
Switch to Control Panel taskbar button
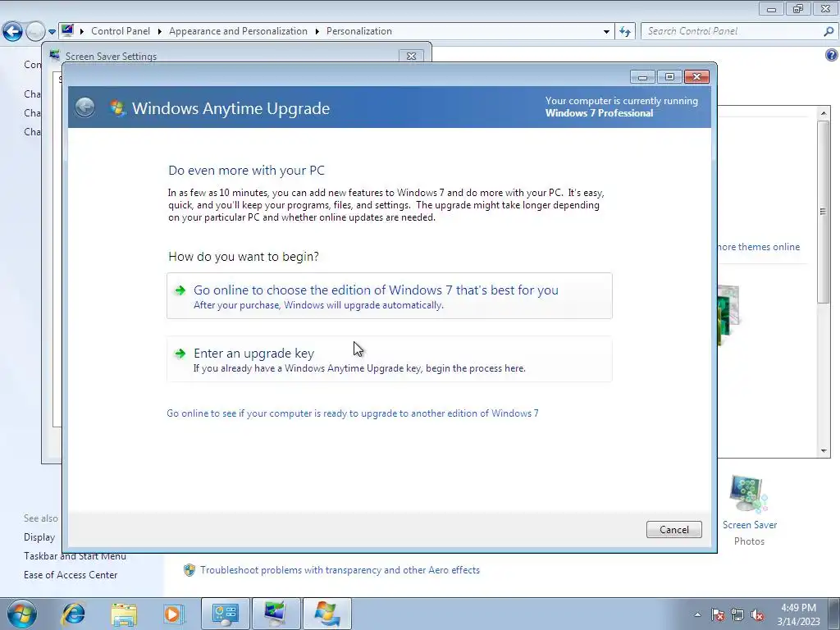[225, 614]
